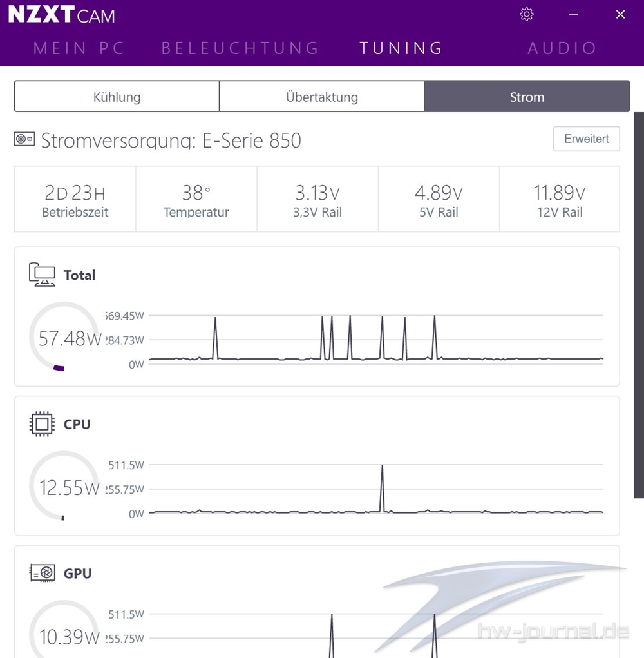Open the Übertaktung tab
The height and width of the screenshot is (658, 644).
322,97
